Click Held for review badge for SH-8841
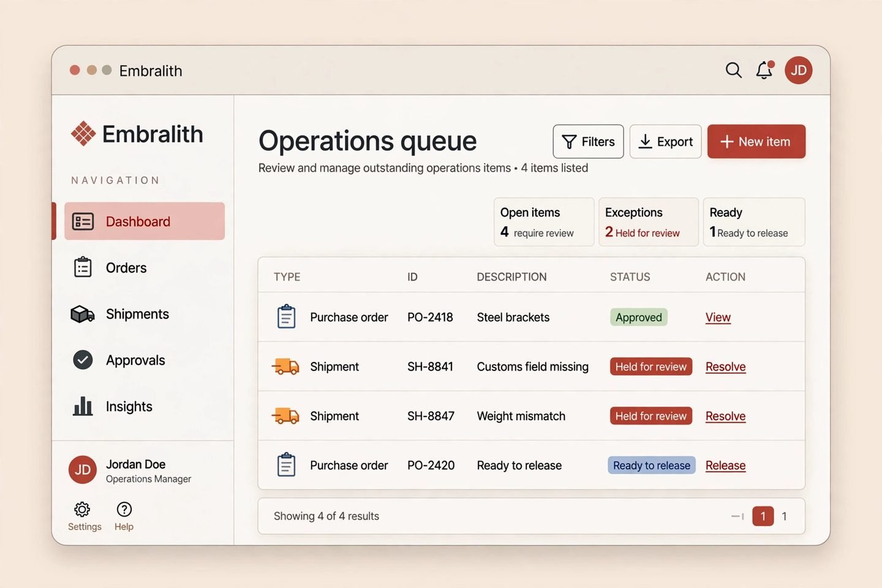Screen dimensions: 882x588 651,366
